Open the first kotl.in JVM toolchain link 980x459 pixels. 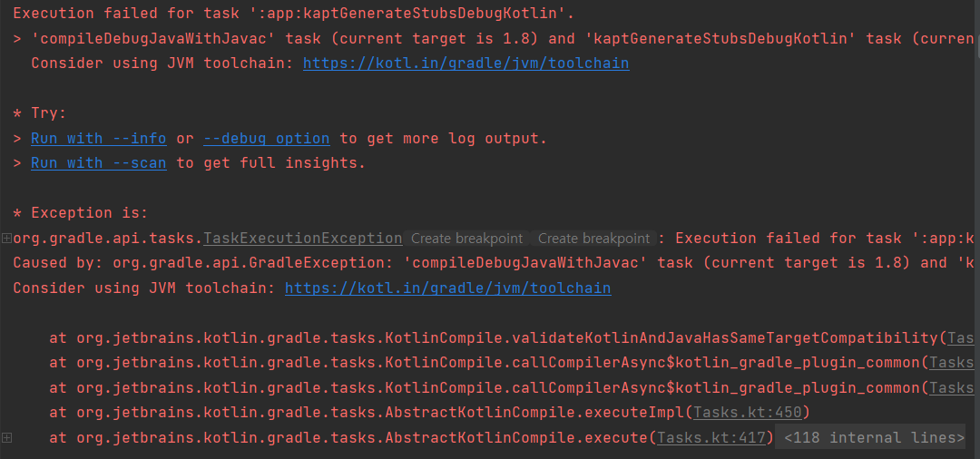pos(465,63)
